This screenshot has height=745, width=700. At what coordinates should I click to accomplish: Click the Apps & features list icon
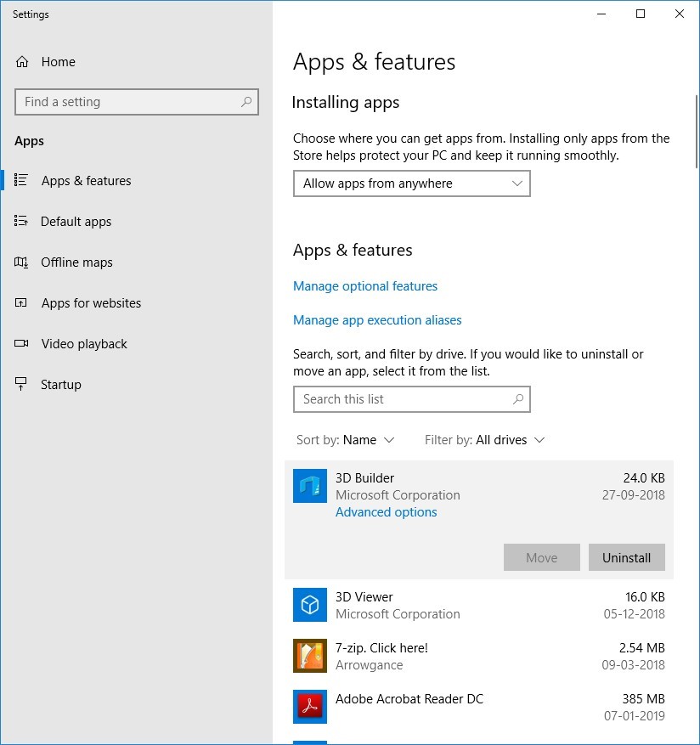coord(21,180)
